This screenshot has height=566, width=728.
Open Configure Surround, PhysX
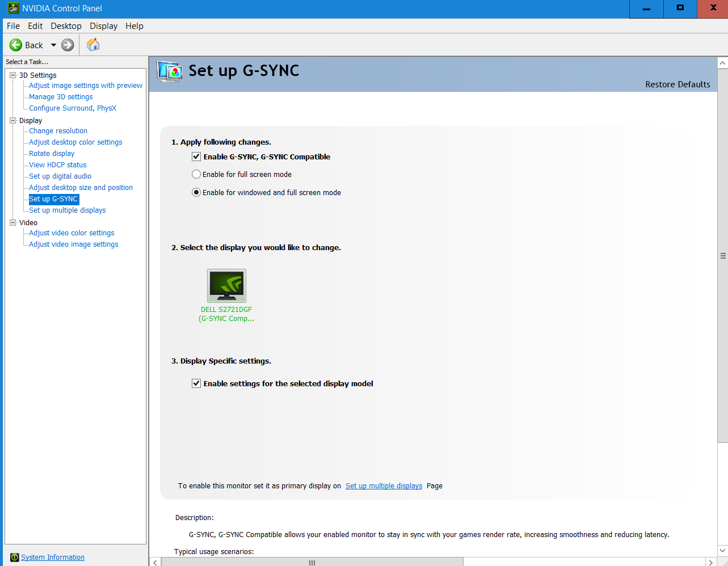[x=73, y=108]
